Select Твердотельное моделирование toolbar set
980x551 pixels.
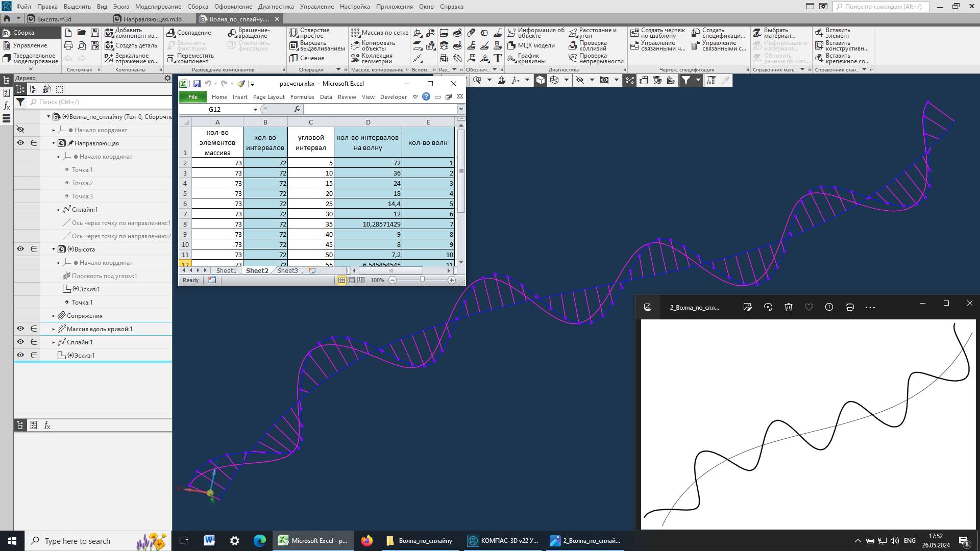[x=31, y=58]
